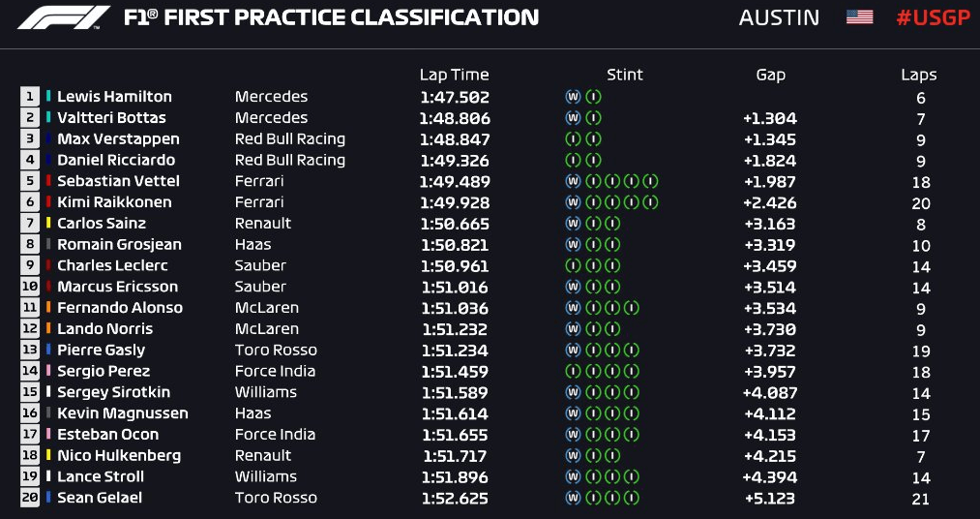980x519 pixels.
Task: Click the Laps column header
Action: 918,75
